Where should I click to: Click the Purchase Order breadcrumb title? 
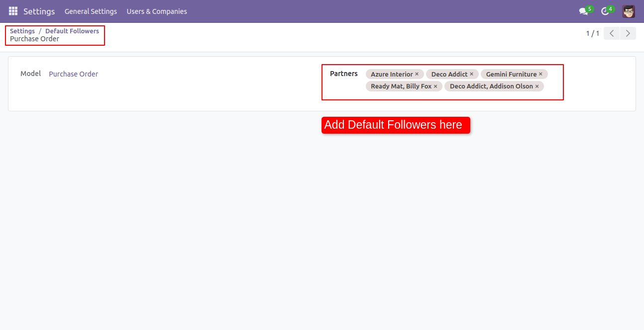click(34, 39)
